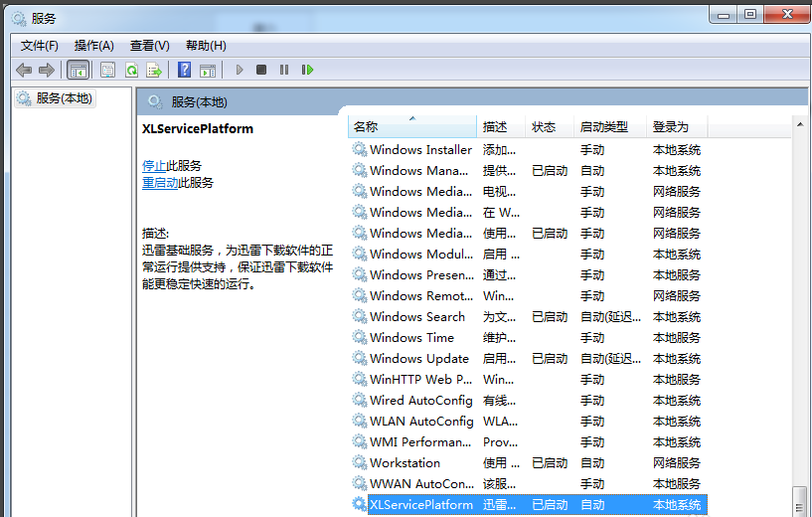Select the XLServicePlatform service row

pos(528,504)
